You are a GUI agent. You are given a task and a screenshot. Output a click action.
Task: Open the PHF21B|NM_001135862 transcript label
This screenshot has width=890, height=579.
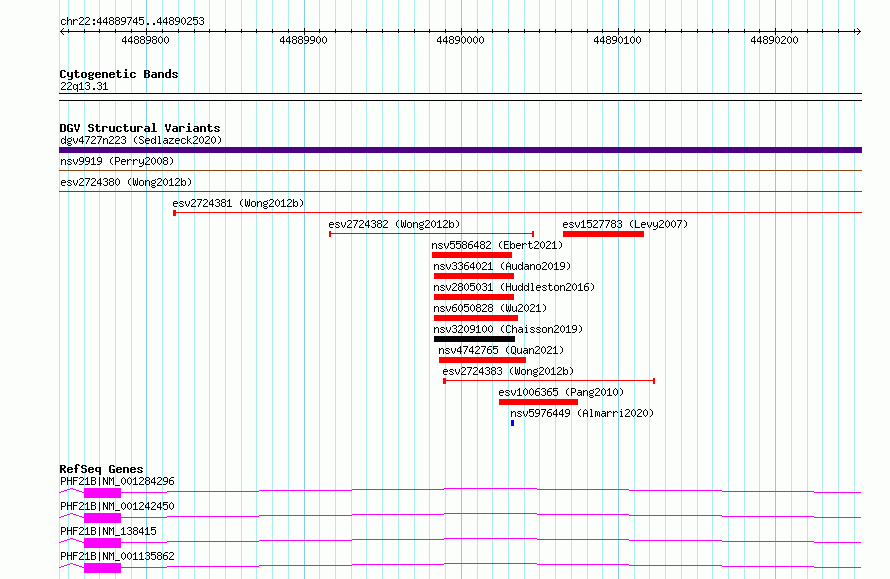tap(117, 556)
